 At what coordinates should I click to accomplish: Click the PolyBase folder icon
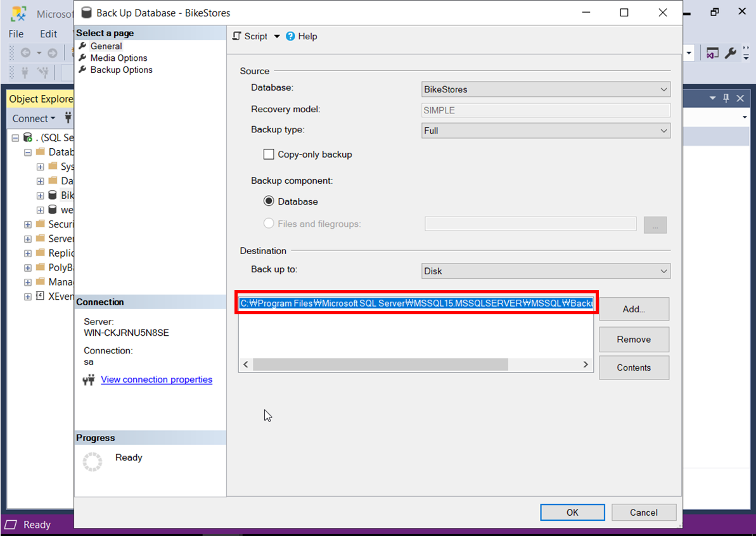(x=41, y=267)
